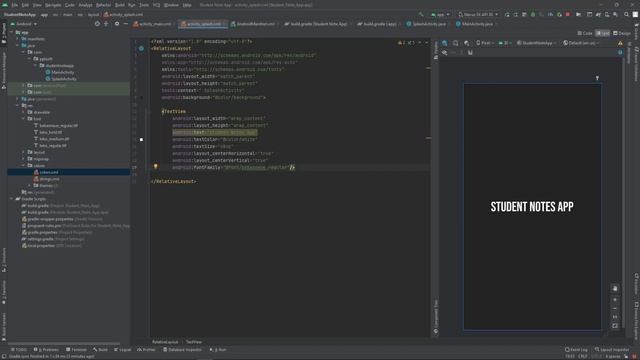Collapse the app module tree node
Viewport: 640px width, 360px height.
(x=11, y=32)
